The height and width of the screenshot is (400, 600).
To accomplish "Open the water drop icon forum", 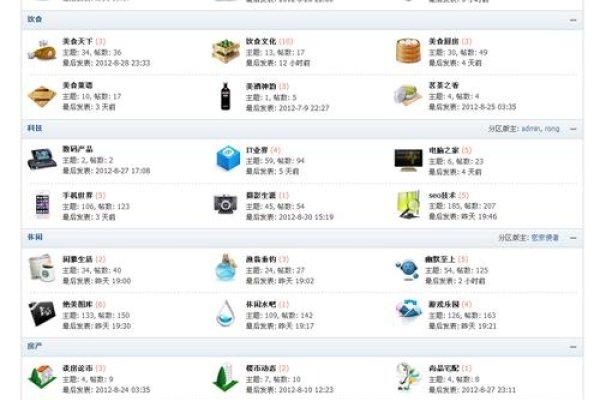I will [226, 313].
